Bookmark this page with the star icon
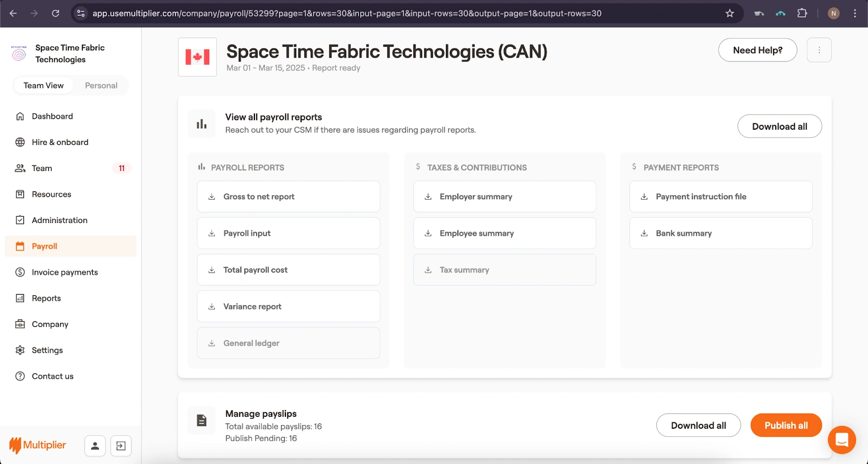Viewport: 868px width, 464px height. (730, 13)
